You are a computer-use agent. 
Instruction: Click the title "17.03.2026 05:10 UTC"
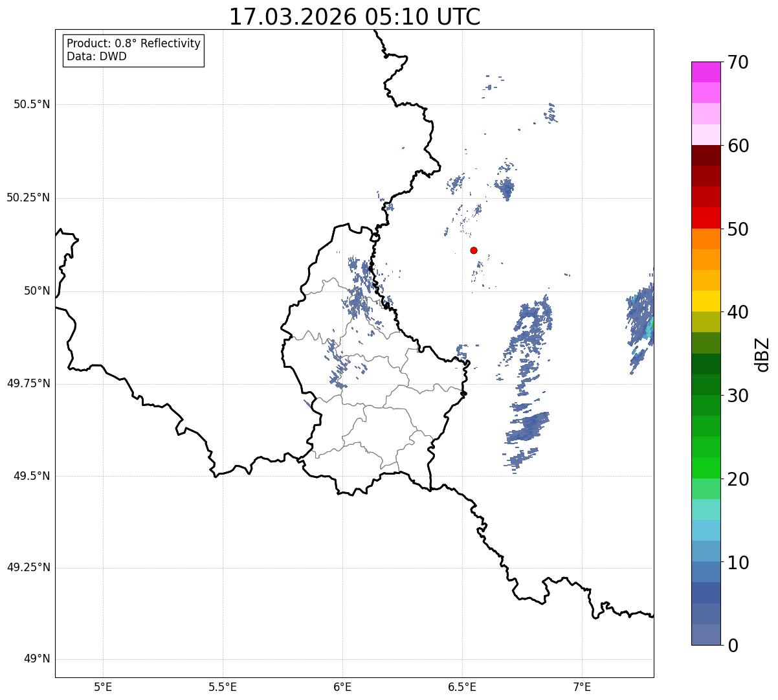(355, 17)
